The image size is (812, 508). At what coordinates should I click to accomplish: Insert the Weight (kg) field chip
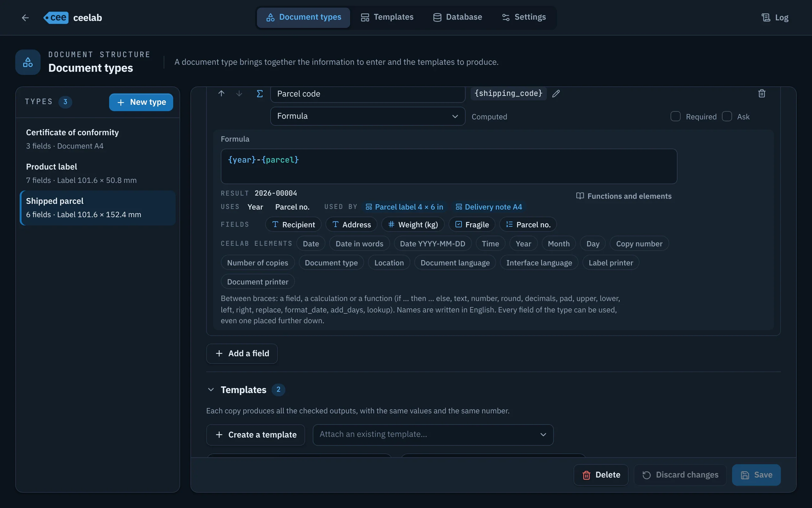tap(413, 224)
